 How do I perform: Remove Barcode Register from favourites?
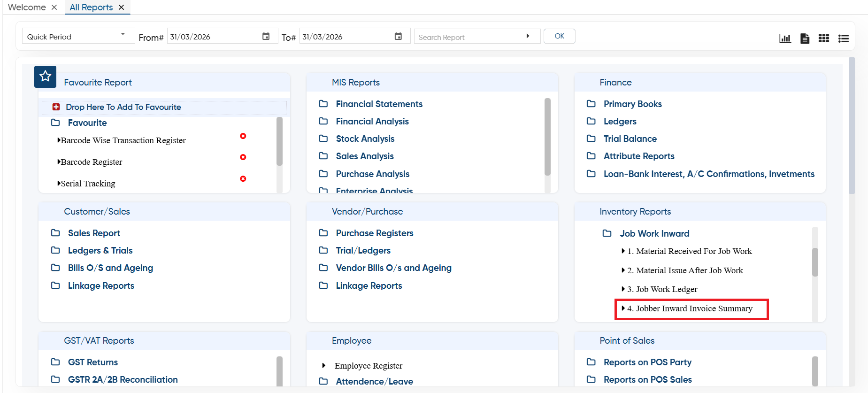(x=243, y=157)
